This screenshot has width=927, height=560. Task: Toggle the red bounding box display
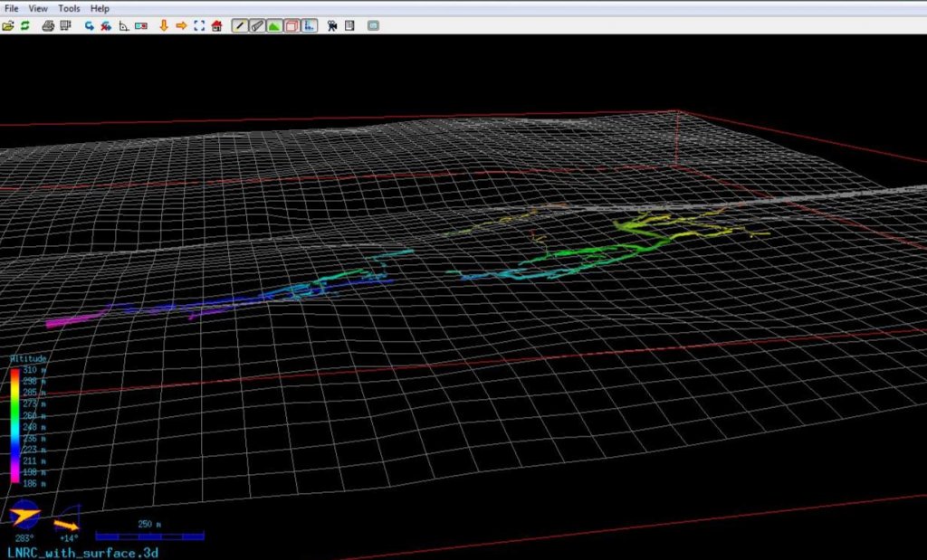(291, 25)
